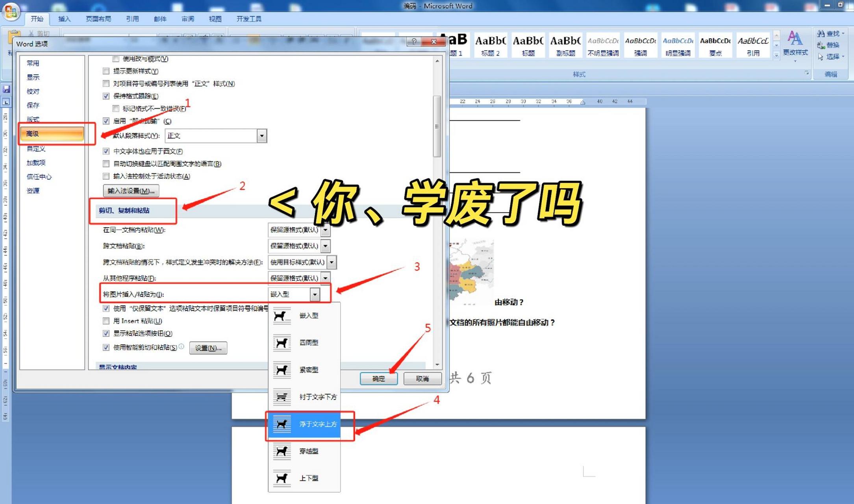Click the 确定 button to confirm
The width and height of the screenshot is (854, 504).
[378, 378]
